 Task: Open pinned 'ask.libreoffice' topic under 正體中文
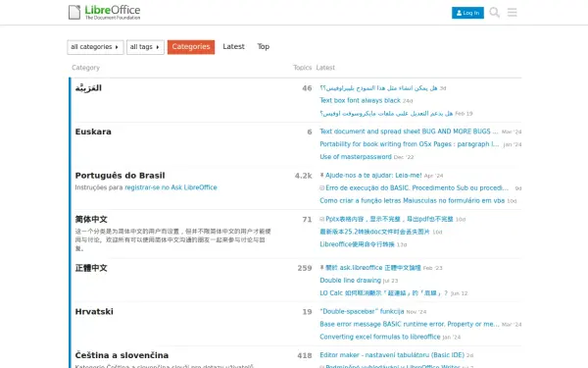(373, 268)
